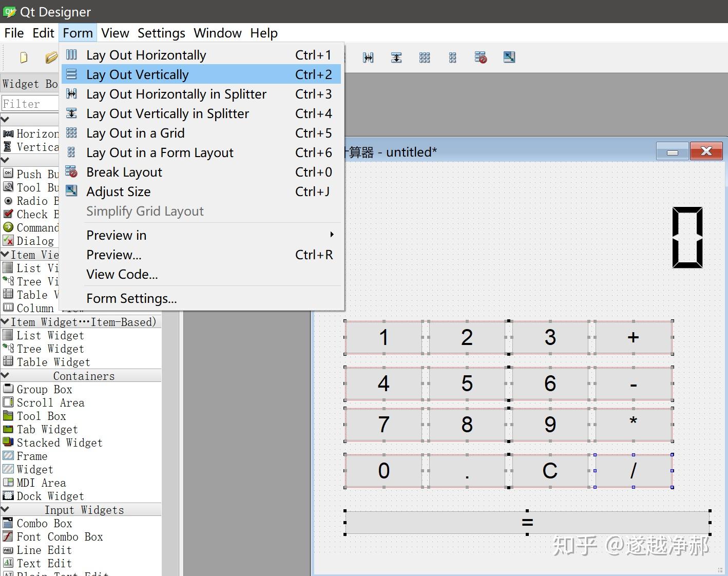This screenshot has height=576, width=728.
Task: Choose Adjust Size from Form menu
Action: 201,191
